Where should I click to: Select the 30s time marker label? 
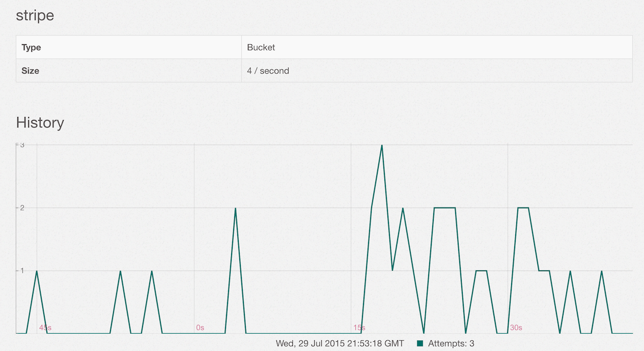[516, 328]
